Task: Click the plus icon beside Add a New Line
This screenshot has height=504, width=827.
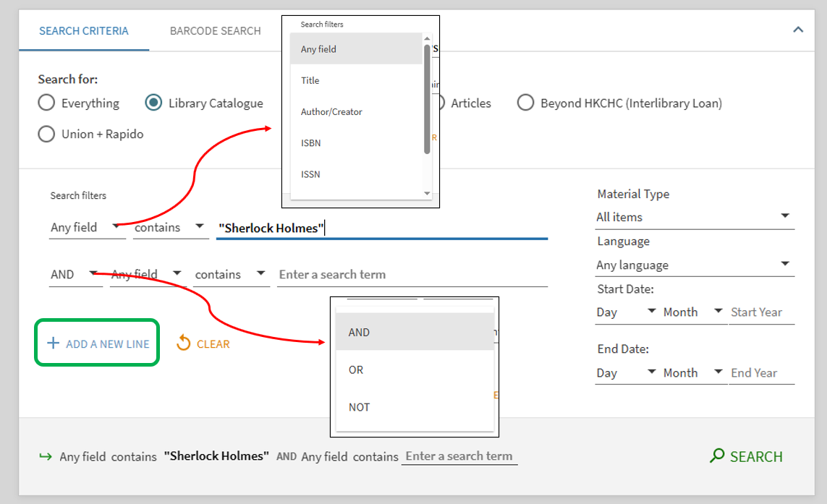Action: click(x=53, y=343)
